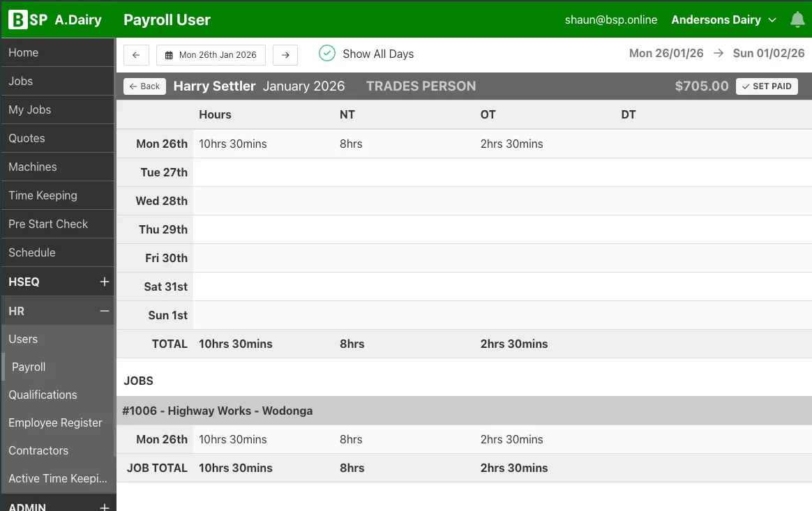Expand the ADMIN menu section
This screenshot has width=812, height=511.
click(104, 507)
